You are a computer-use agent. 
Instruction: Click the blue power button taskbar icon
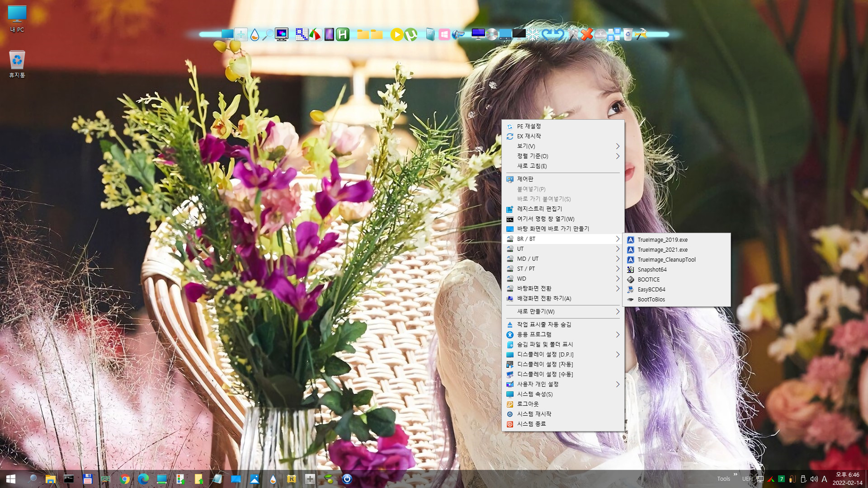tap(347, 479)
